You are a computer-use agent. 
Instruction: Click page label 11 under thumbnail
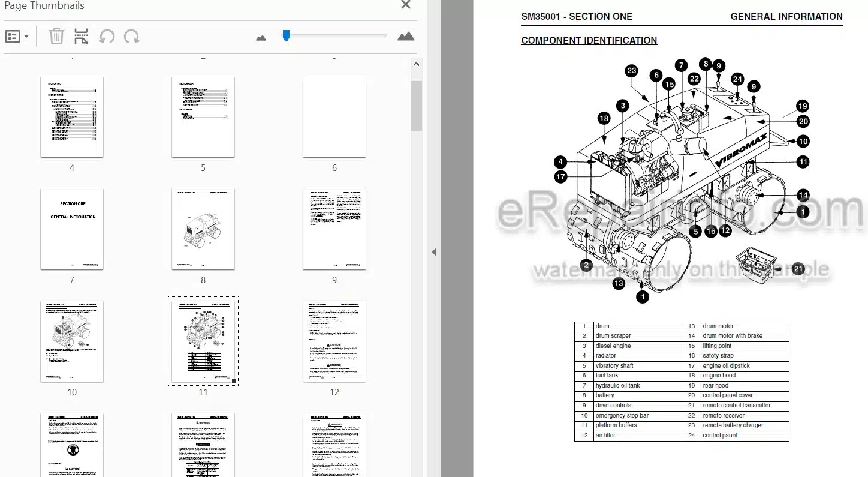coord(203,392)
